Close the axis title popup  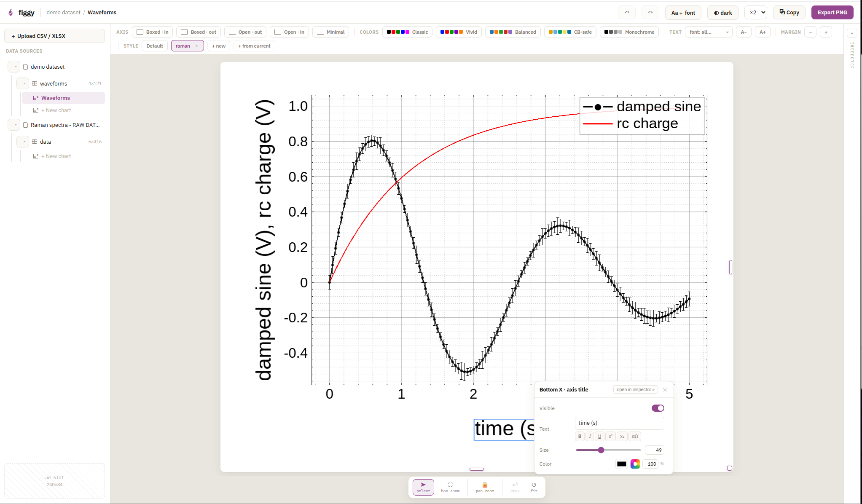pyautogui.click(x=665, y=390)
